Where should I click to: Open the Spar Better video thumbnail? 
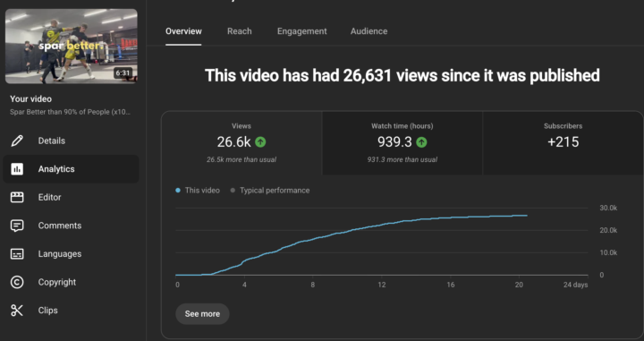point(71,46)
